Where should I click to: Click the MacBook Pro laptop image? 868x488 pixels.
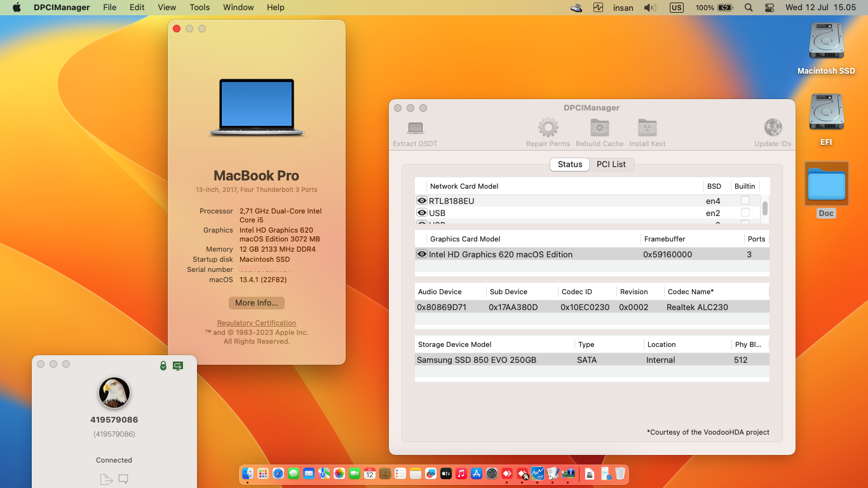(257, 107)
